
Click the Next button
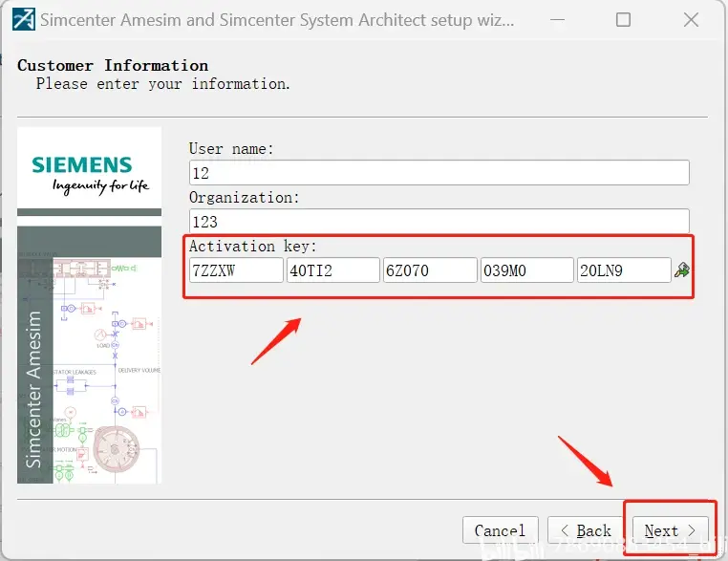(x=671, y=529)
